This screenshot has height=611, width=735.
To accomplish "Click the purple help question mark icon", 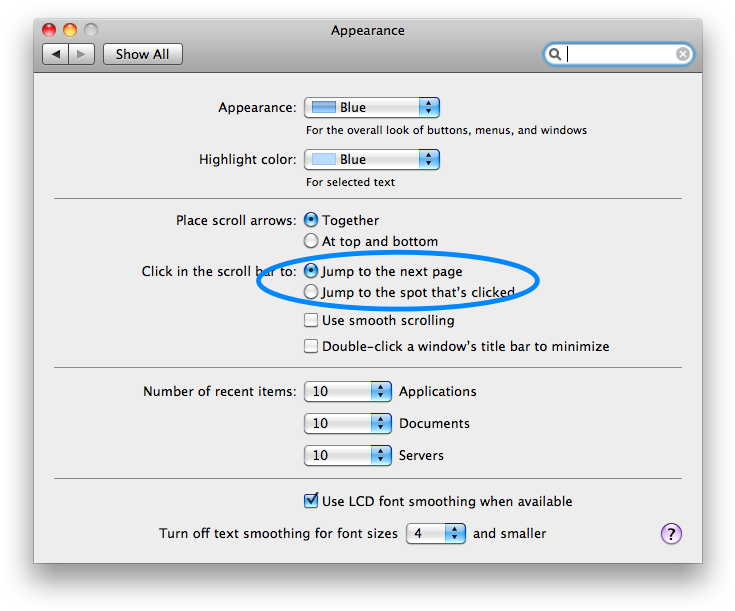I will coord(671,533).
